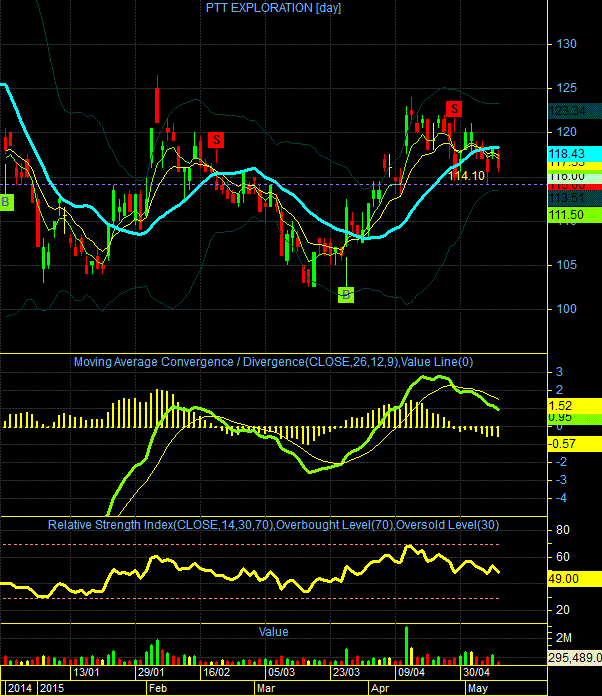Click the PTT EXPLORATION [day] chart title
This screenshot has height=696, width=602.
(x=273, y=8)
